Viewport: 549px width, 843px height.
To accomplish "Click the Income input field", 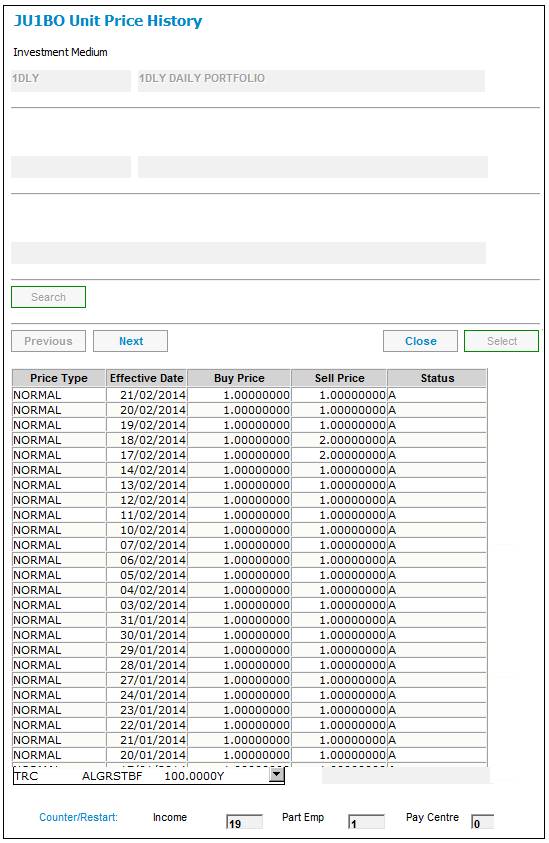I will pyautogui.click(x=245, y=823).
